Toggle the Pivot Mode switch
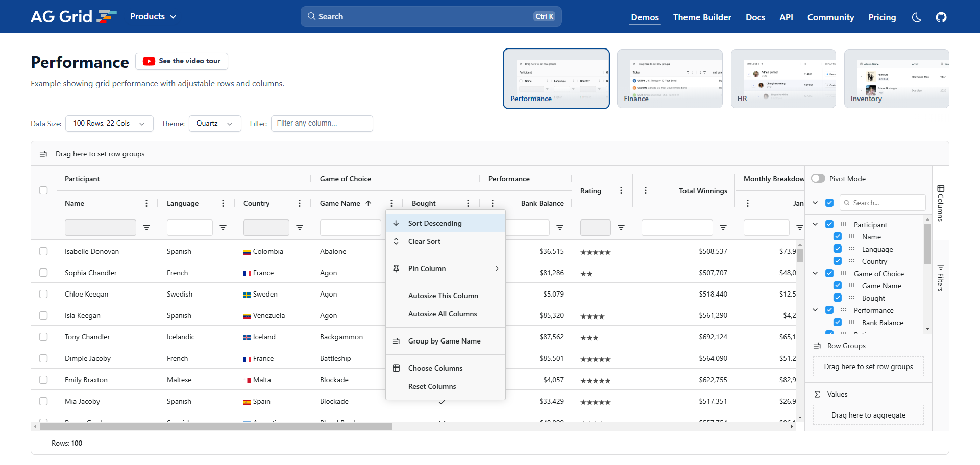Screen dimensions: 980x465 pos(818,178)
